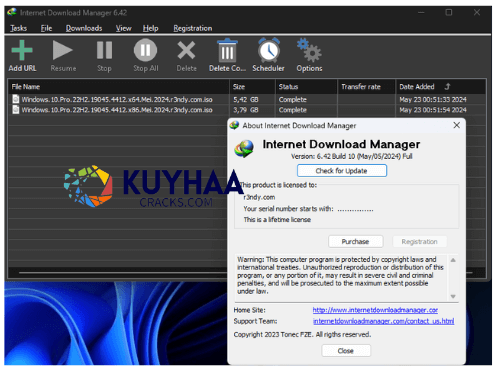The height and width of the screenshot is (367, 493).
Task: Click the version 6.42 Build 10 text
Action: (352, 156)
